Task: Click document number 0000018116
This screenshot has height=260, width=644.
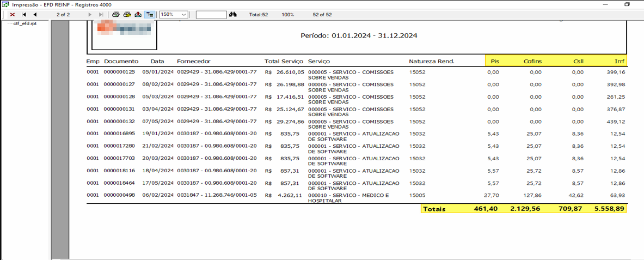Action: click(x=119, y=171)
